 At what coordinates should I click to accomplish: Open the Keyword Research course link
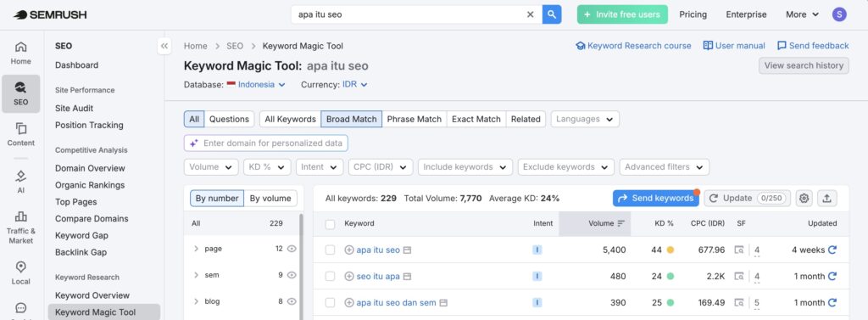[633, 46]
